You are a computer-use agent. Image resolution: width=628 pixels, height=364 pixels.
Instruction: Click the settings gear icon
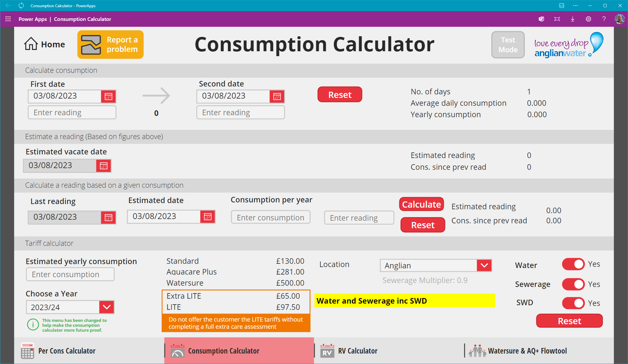pos(588,19)
